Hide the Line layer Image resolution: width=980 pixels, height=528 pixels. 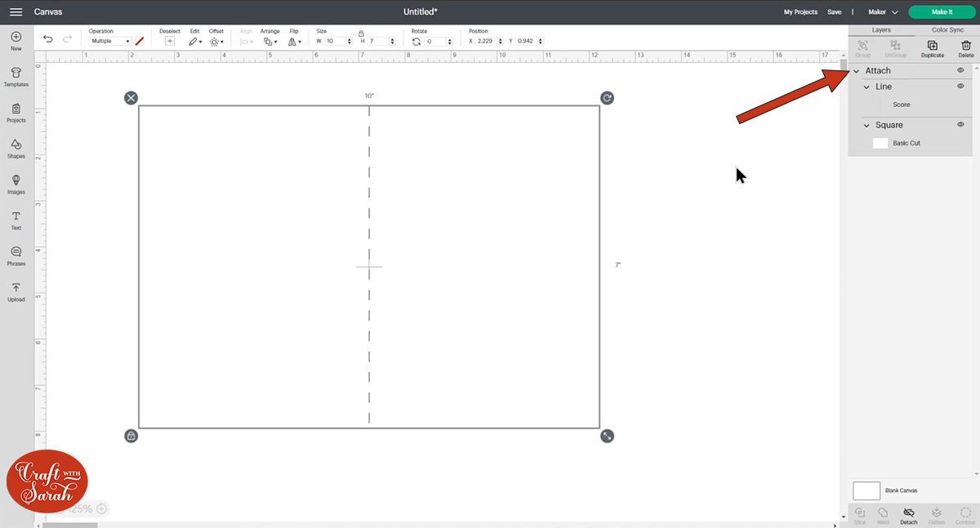pyautogui.click(x=960, y=86)
